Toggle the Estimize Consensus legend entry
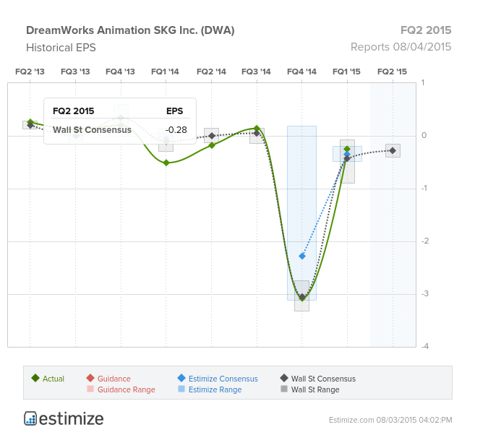Viewport: 488px width, 448px height. point(218,379)
